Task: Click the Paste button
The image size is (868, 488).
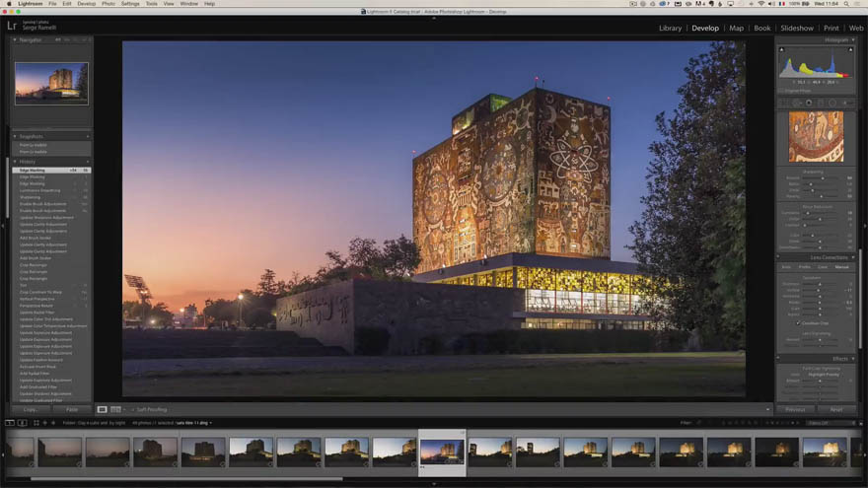Action: pos(72,409)
